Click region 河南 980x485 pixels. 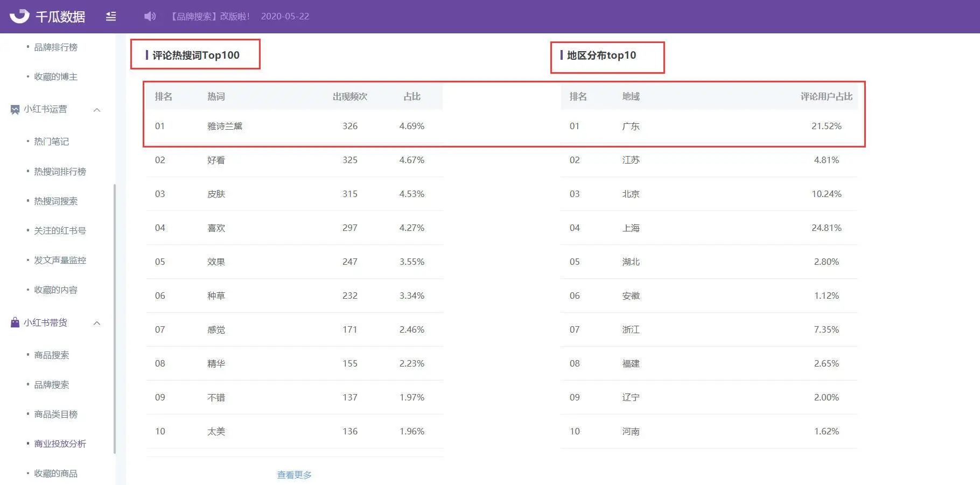pyautogui.click(x=631, y=431)
